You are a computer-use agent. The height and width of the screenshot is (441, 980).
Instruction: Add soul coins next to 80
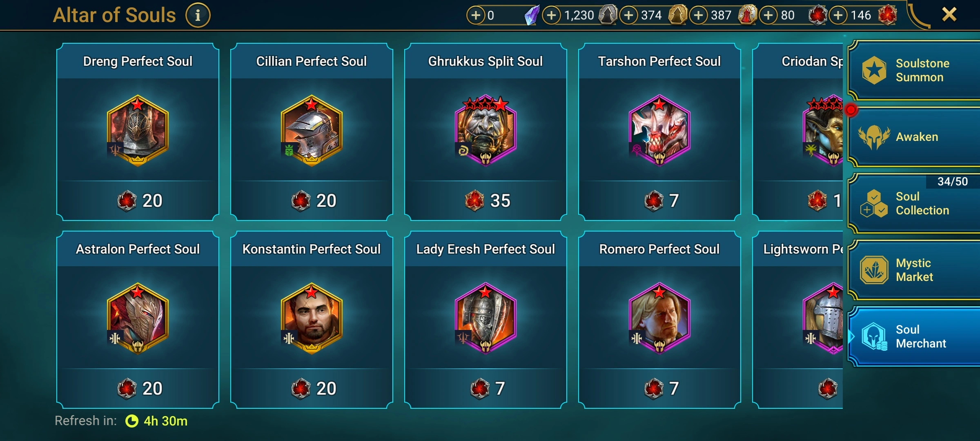coord(768,16)
